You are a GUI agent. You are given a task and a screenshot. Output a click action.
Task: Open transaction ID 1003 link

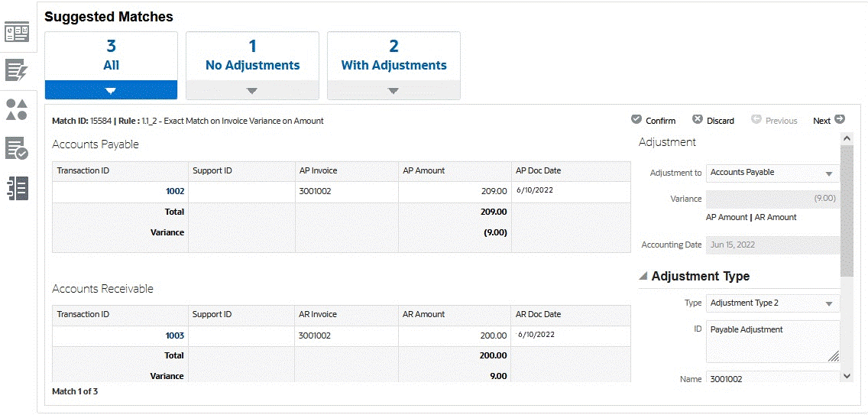[x=175, y=336]
